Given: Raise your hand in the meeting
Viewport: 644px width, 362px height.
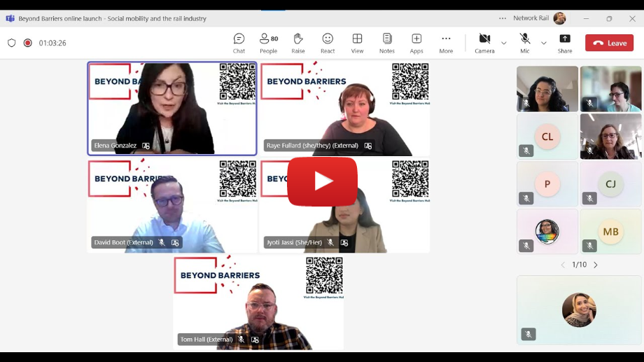Looking at the screenshot, I should click(x=298, y=43).
